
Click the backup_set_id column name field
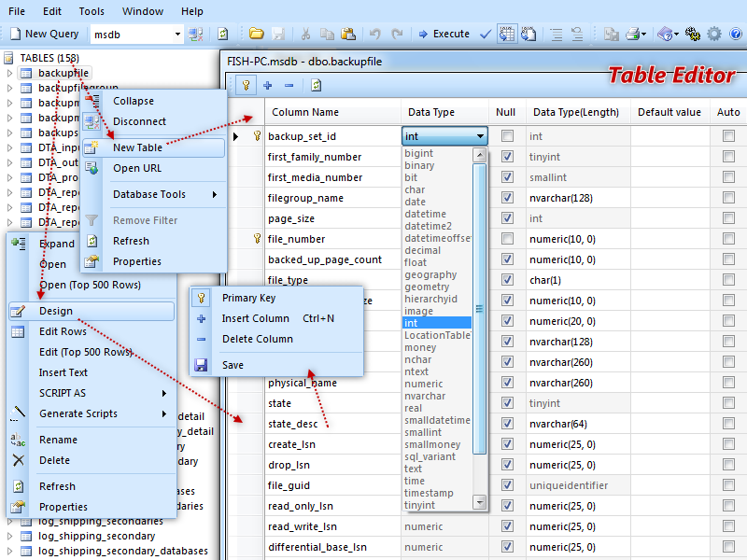click(332, 136)
